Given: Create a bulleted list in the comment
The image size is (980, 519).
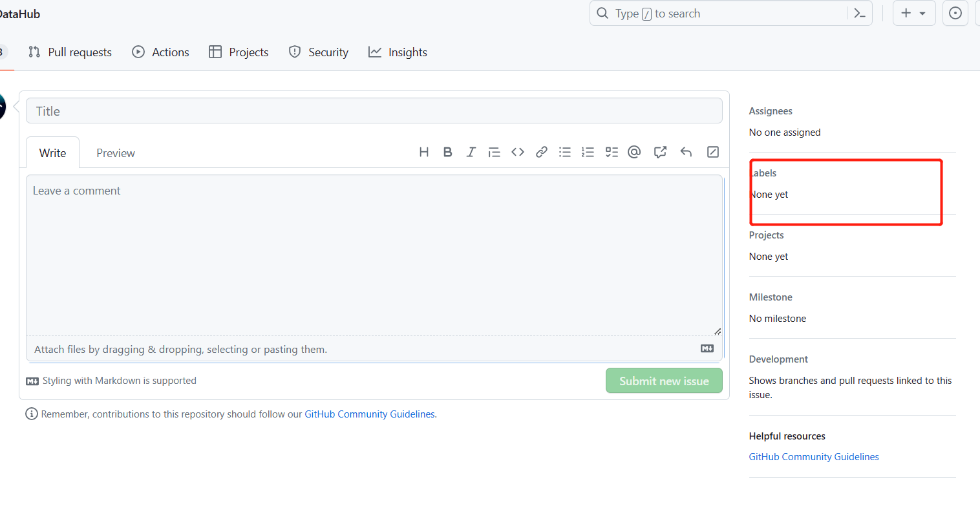Looking at the screenshot, I should (x=564, y=152).
